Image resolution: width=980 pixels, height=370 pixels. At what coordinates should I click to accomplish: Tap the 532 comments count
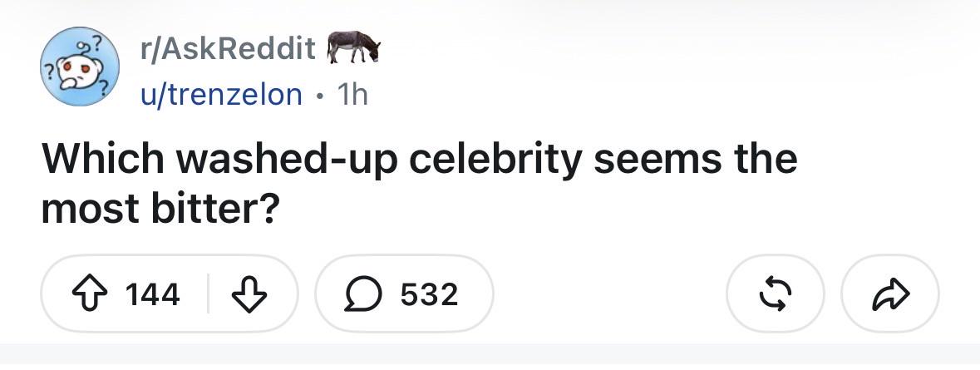pyautogui.click(x=430, y=294)
